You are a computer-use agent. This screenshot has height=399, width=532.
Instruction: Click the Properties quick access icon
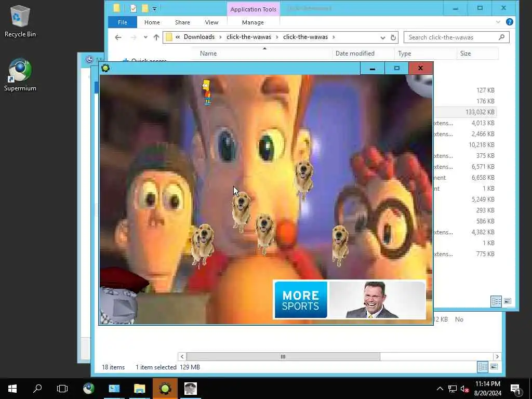(134, 8)
